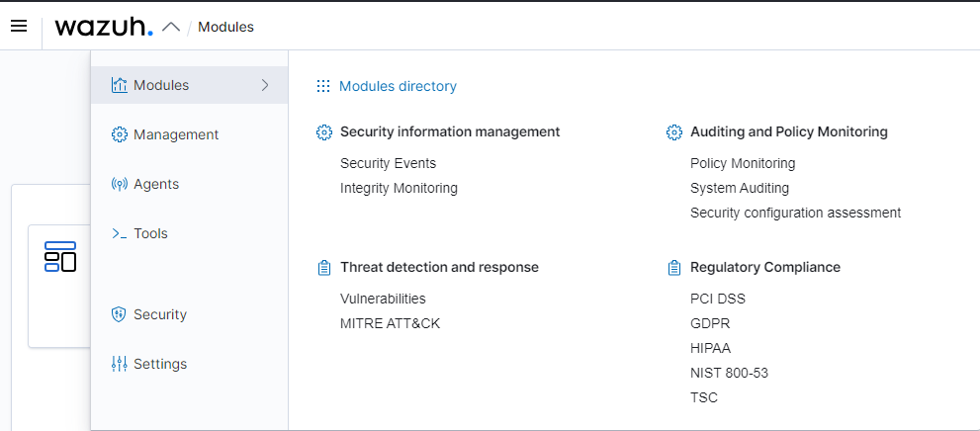Click the Settings sliders icon
This screenshot has height=431, width=980.
pyautogui.click(x=119, y=364)
